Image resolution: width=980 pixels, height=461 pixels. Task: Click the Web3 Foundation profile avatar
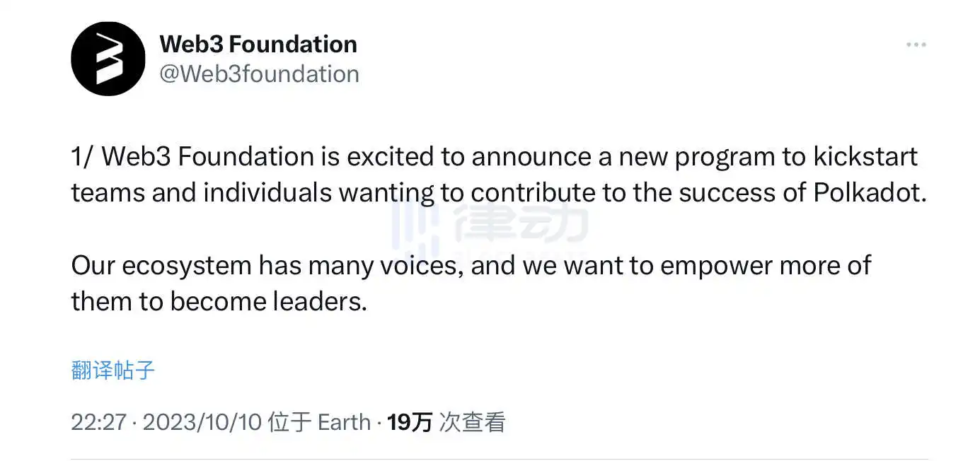[108, 59]
